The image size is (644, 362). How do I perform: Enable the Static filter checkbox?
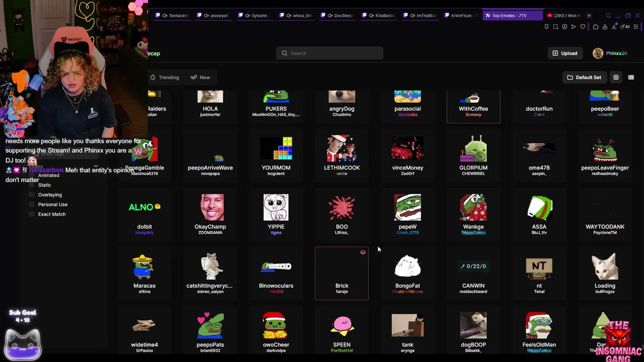(x=32, y=185)
